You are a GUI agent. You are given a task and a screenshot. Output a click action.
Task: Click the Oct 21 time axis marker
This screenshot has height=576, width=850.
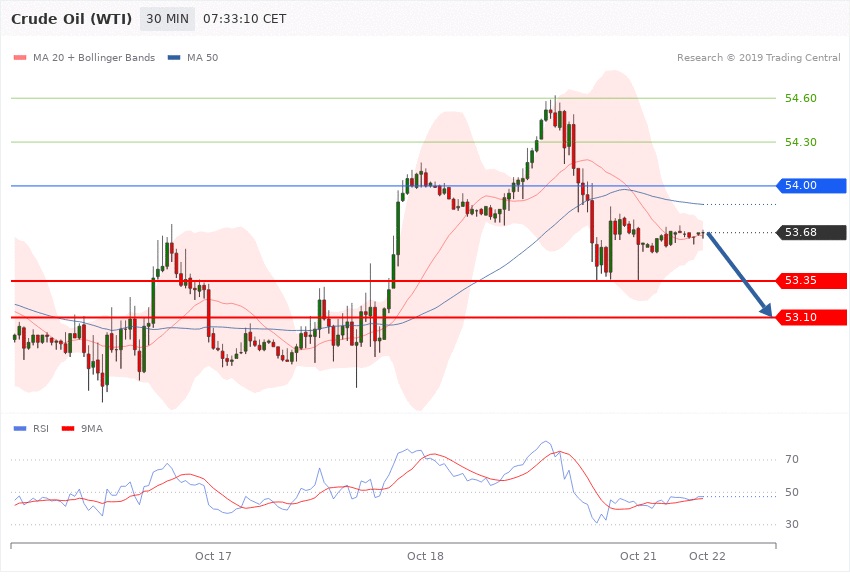(637, 555)
